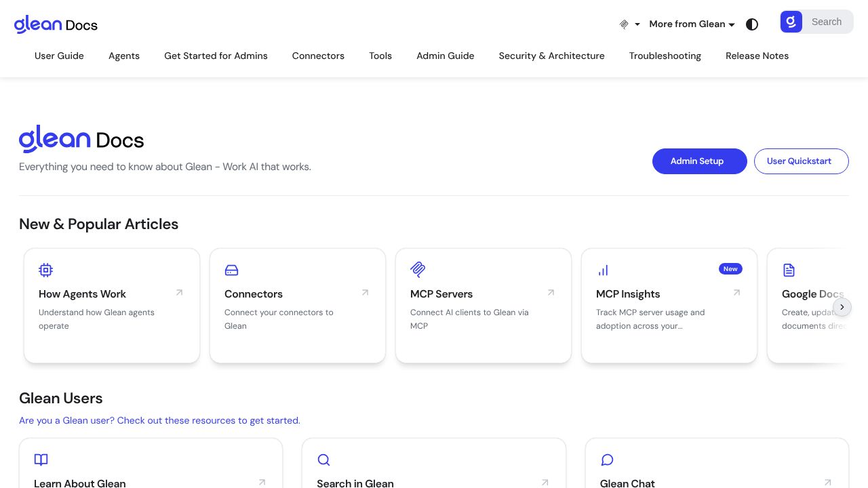Go to Get Started for Admins
Viewport: 868px width, 488px height.
[216, 56]
